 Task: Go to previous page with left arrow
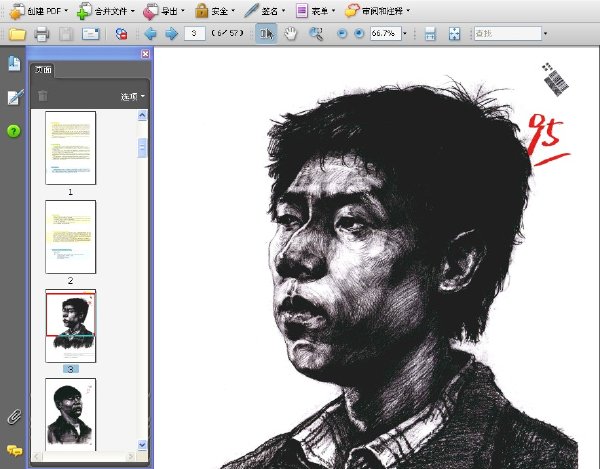pyautogui.click(x=150, y=34)
